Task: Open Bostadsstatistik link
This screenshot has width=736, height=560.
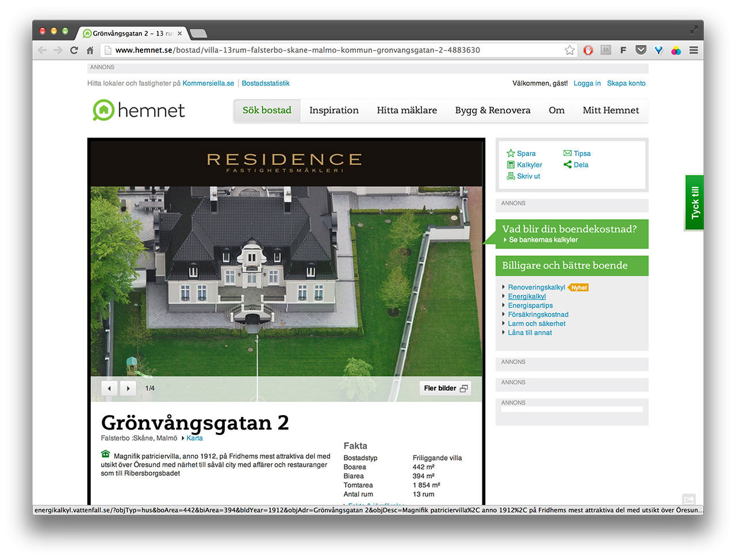Action: tap(266, 83)
